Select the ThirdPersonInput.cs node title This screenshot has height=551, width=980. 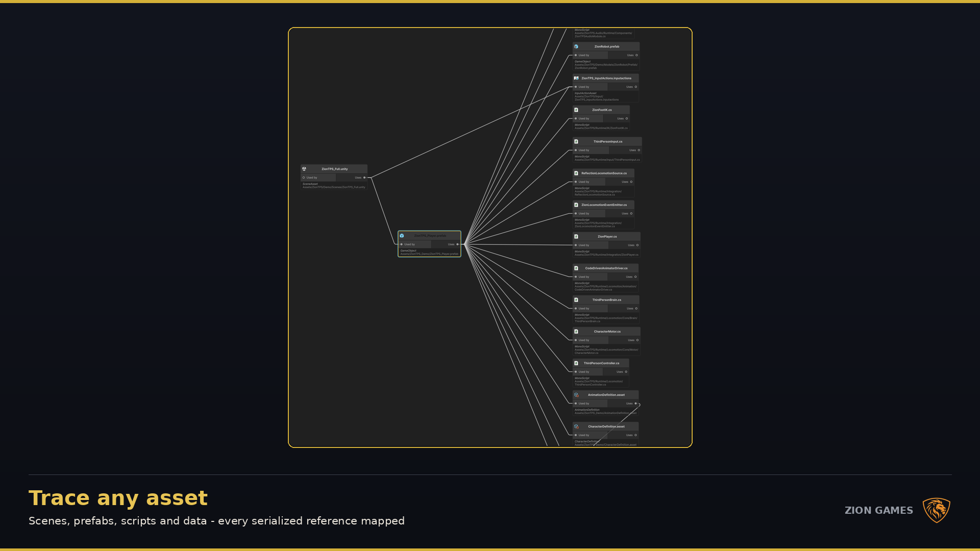pyautogui.click(x=608, y=141)
